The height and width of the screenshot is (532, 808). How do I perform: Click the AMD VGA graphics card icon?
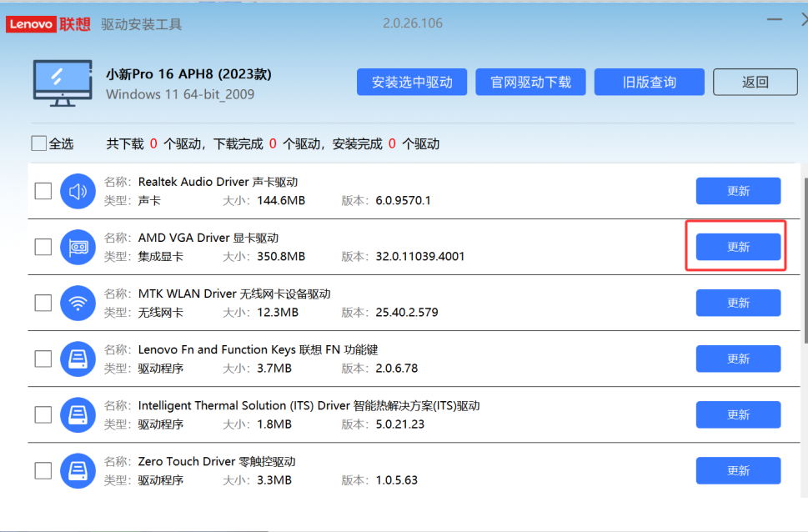pyautogui.click(x=78, y=247)
